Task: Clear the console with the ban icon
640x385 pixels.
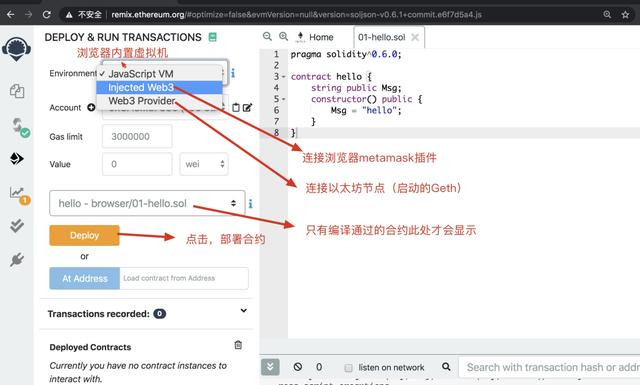Action: 298,367
